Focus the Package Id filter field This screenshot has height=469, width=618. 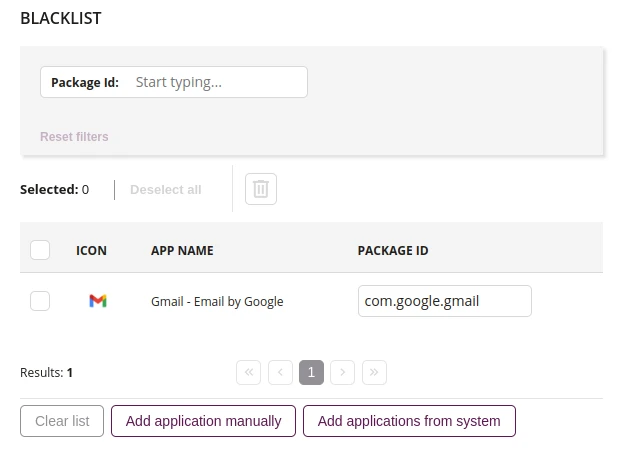click(174, 82)
